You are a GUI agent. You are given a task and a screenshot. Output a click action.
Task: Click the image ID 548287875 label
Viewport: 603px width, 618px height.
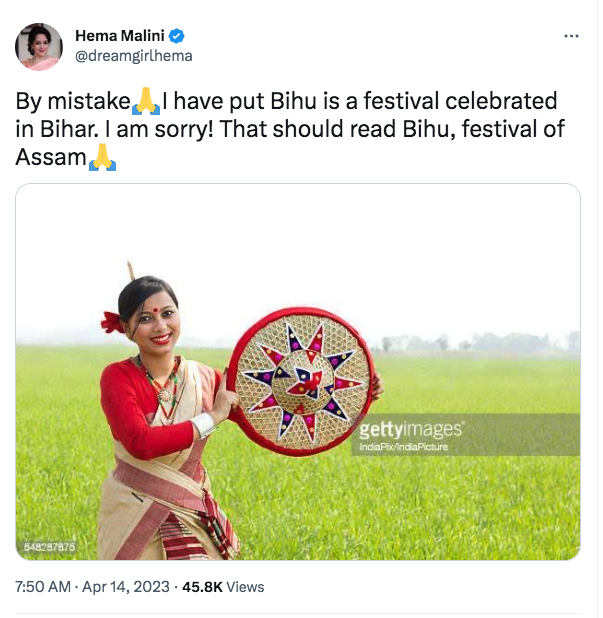(50, 547)
